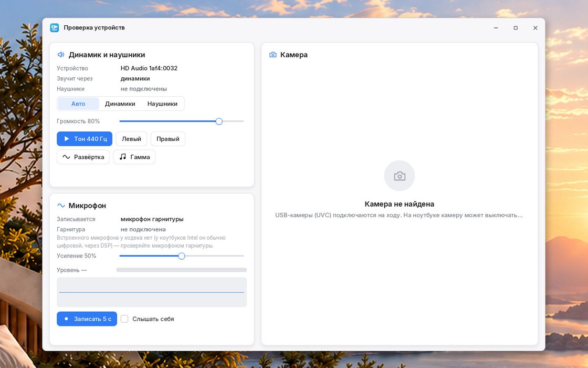This screenshot has width=588, height=368.
Task: Click the микрофон гарнитуры value
Action: click(152, 219)
